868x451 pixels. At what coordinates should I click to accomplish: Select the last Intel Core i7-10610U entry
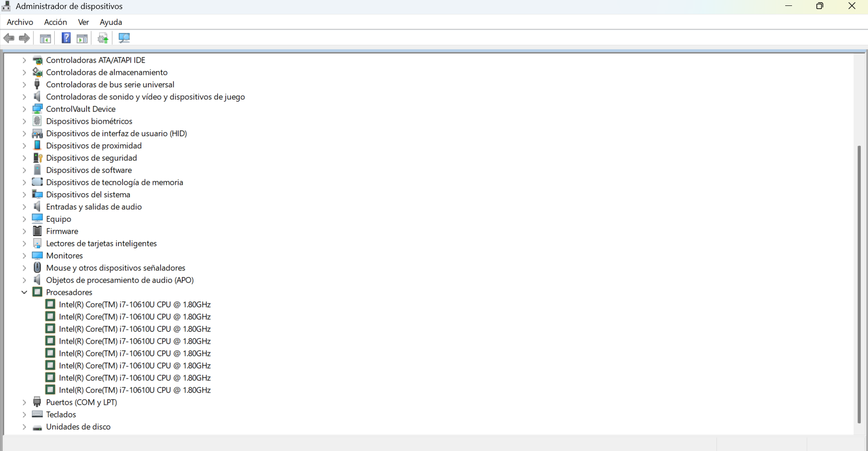pyautogui.click(x=134, y=390)
